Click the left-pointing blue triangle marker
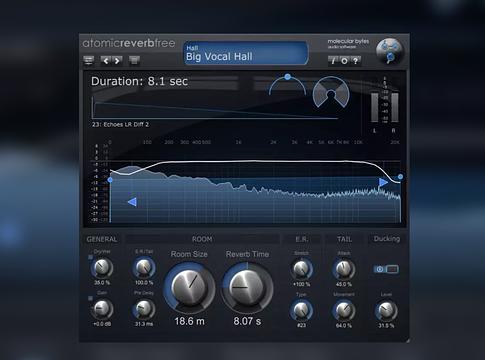 tap(132, 202)
